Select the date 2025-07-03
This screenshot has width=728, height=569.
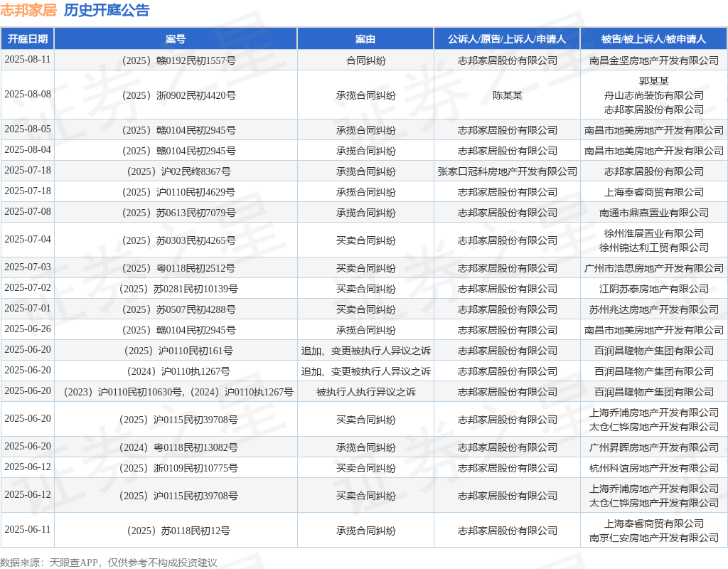(28, 267)
